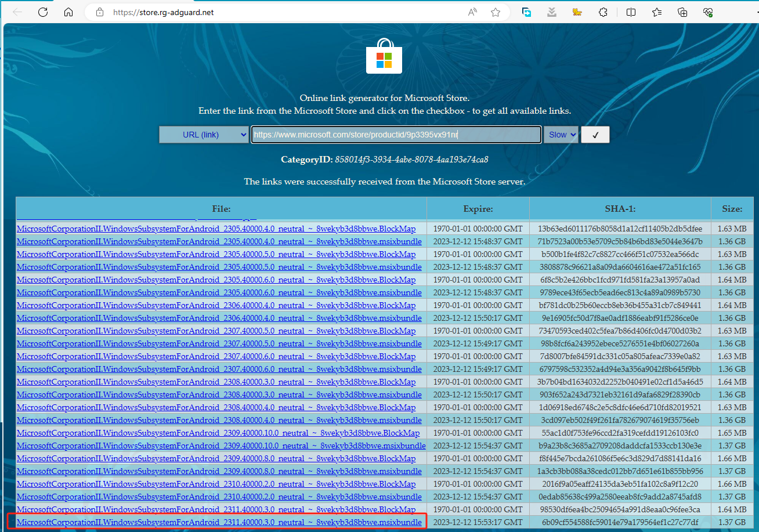Click the "links were successfully received" status message
The width and height of the screenshot is (759, 532).
pos(384,182)
